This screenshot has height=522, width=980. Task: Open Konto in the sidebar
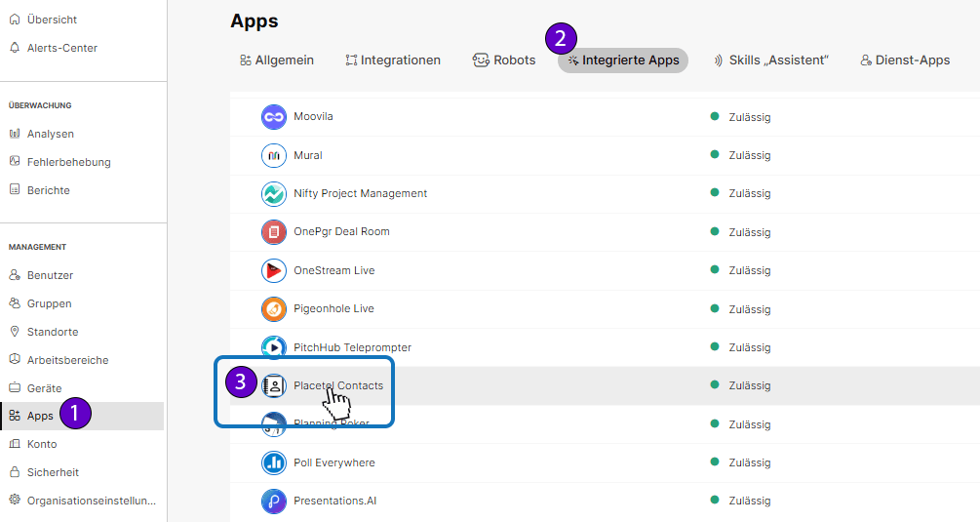[x=42, y=444]
